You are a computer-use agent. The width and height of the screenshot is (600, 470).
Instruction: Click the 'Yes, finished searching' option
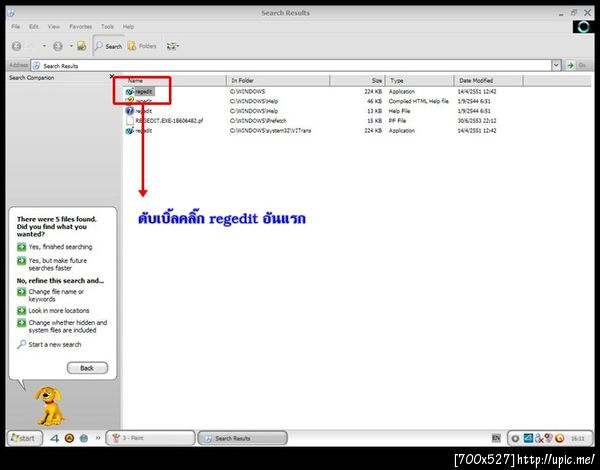[55, 247]
